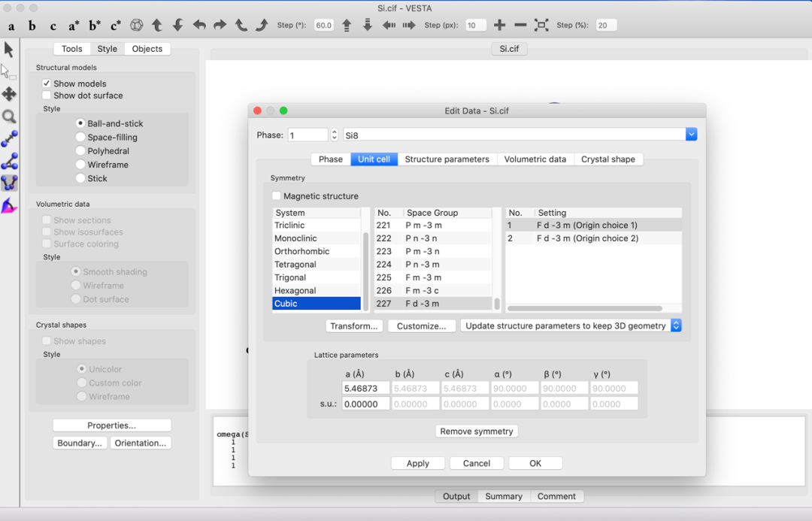
Task: Rotate structure upward with the up arrow
Action: pos(157,25)
